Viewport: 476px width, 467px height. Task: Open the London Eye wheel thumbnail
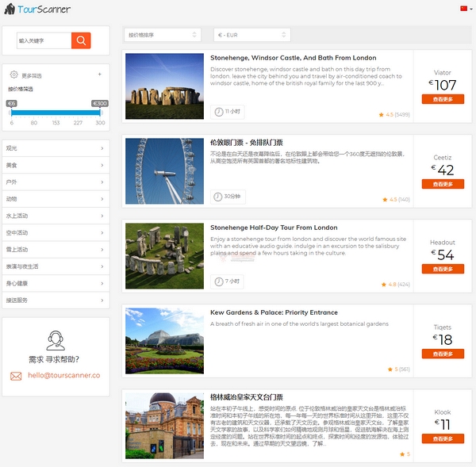(164, 171)
